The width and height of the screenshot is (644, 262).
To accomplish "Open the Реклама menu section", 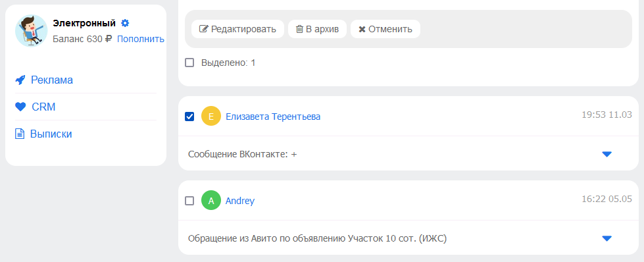I will (x=52, y=80).
